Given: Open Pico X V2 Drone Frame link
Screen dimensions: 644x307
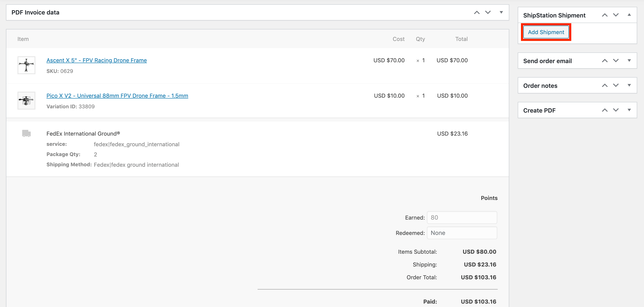Looking at the screenshot, I should (x=117, y=96).
